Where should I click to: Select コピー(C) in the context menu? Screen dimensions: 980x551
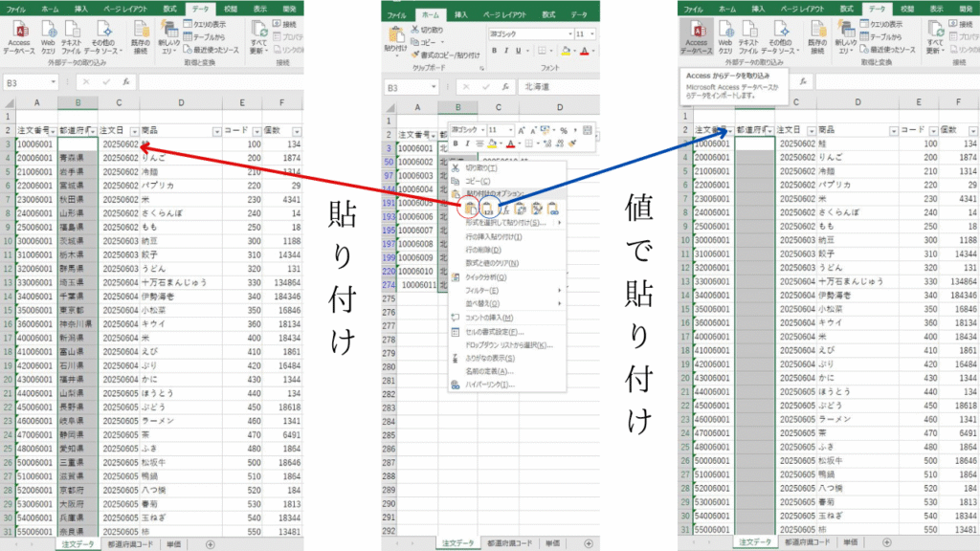[x=478, y=181]
